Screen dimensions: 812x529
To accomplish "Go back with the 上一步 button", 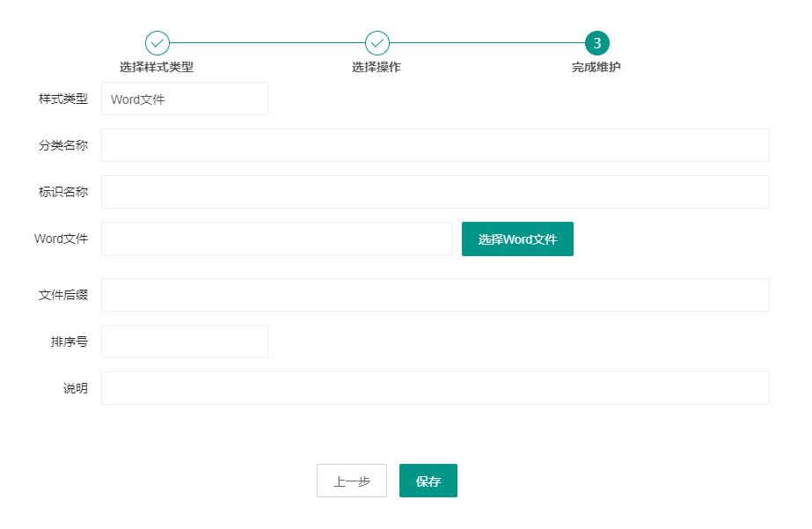I will tap(352, 481).
